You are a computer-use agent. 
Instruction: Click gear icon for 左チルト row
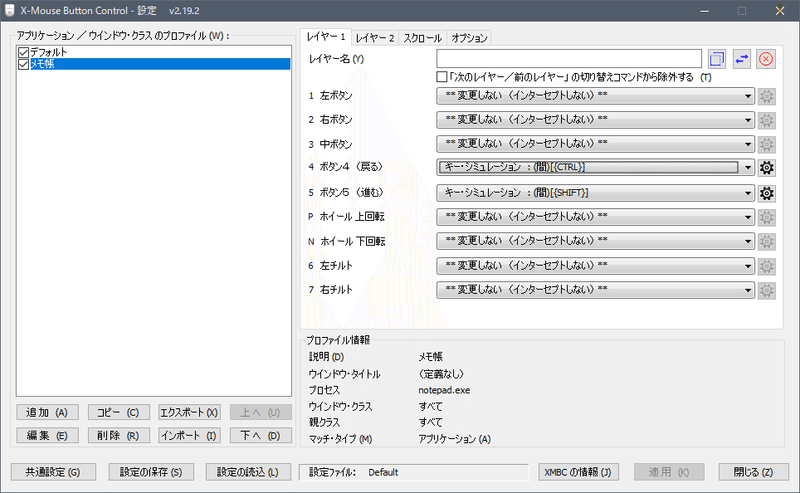pos(766,266)
